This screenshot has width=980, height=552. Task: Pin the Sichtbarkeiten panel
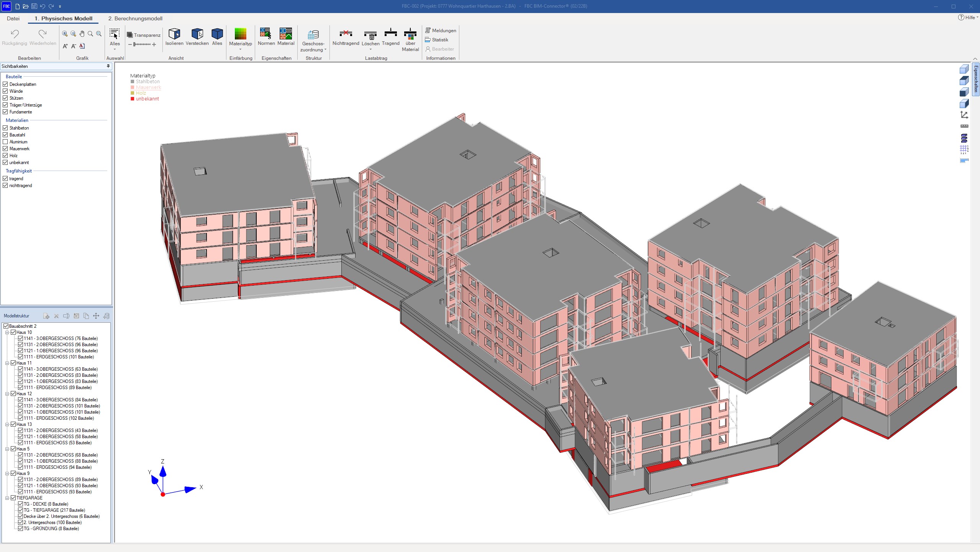(x=108, y=66)
